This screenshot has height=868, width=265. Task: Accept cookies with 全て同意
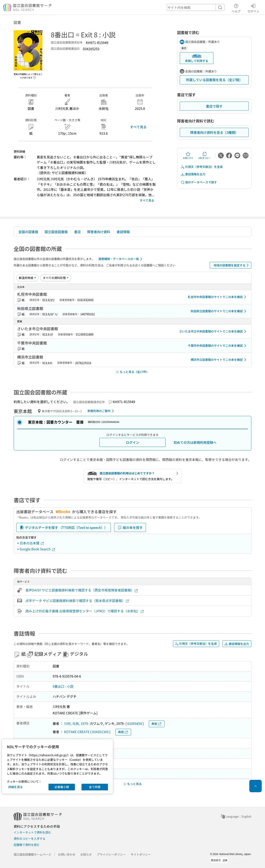pyautogui.click(x=95, y=787)
